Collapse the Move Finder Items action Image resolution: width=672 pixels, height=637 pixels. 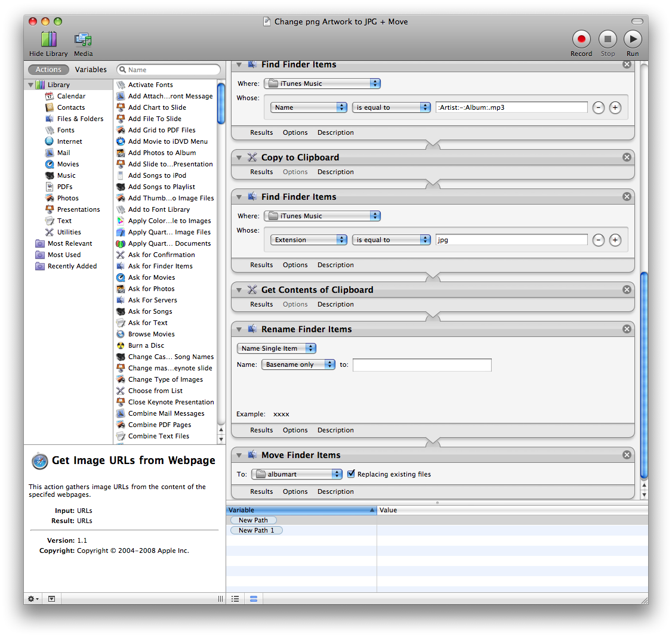point(239,455)
